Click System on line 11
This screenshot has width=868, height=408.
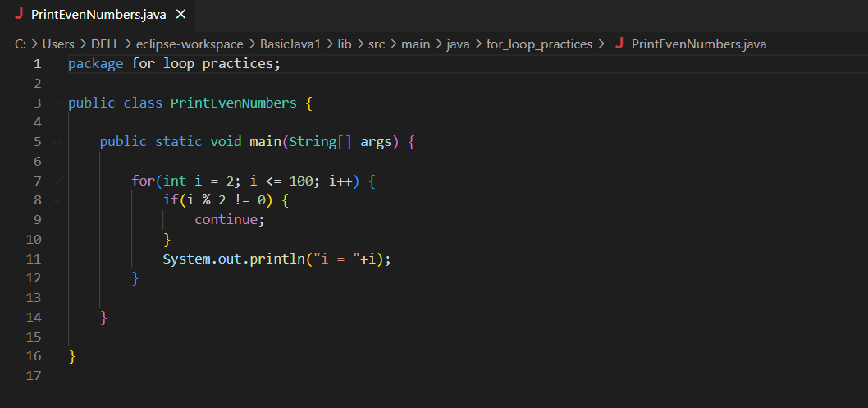pyautogui.click(x=186, y=259)
